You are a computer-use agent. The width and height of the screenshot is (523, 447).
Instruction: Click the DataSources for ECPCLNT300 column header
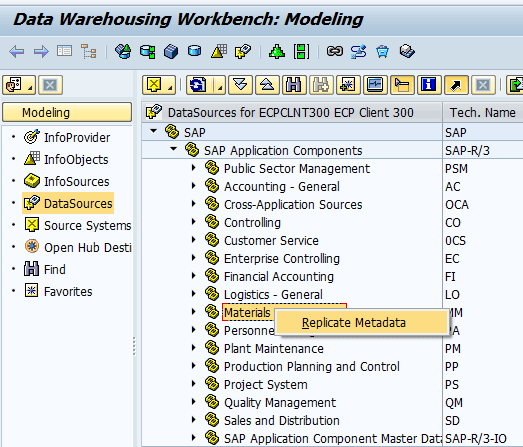tap(292, 112)
